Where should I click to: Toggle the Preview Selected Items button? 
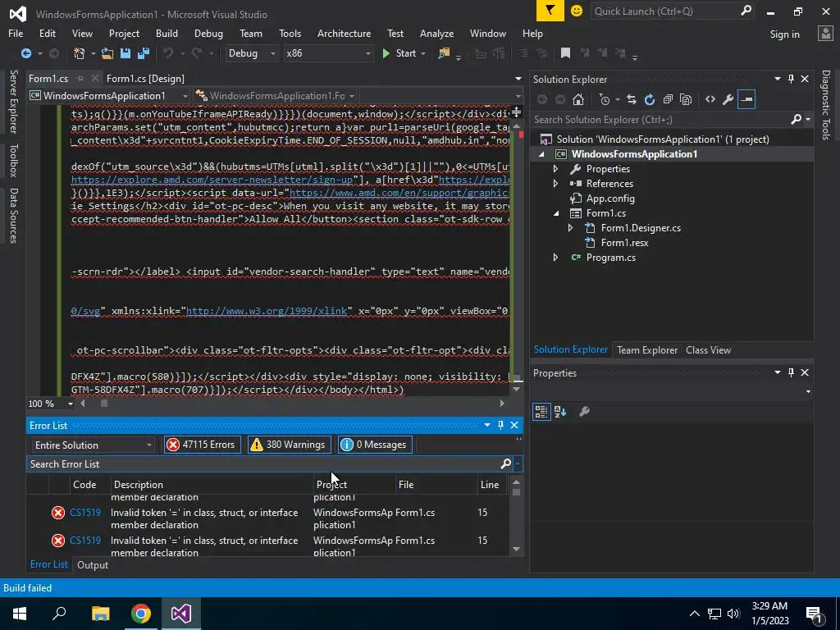[746, 99]
